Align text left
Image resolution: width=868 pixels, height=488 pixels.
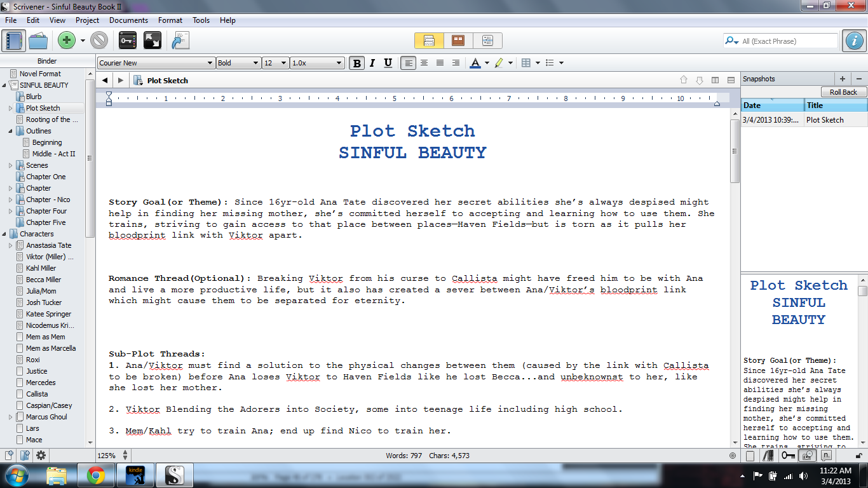409,63
